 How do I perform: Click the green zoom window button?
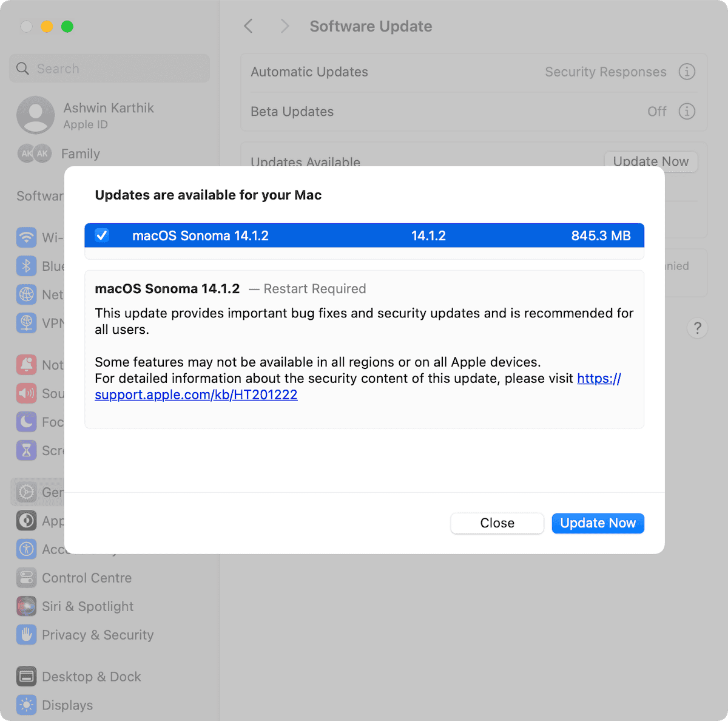pos(67,26)
